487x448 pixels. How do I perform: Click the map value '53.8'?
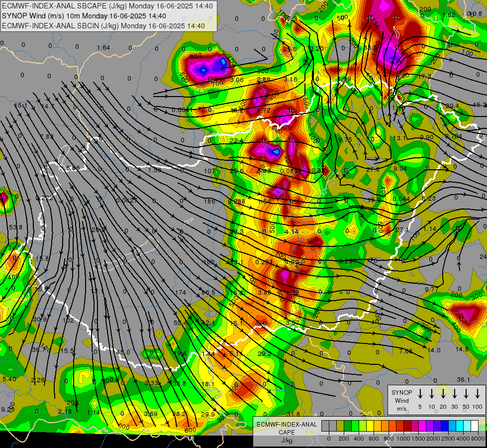click(x=15, y=227)
